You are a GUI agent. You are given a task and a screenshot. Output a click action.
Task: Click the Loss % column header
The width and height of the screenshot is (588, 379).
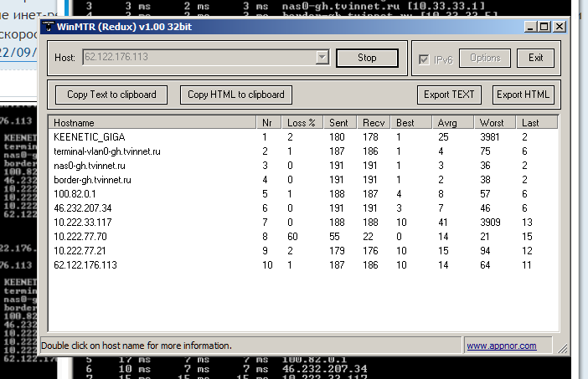coord(301,122)
